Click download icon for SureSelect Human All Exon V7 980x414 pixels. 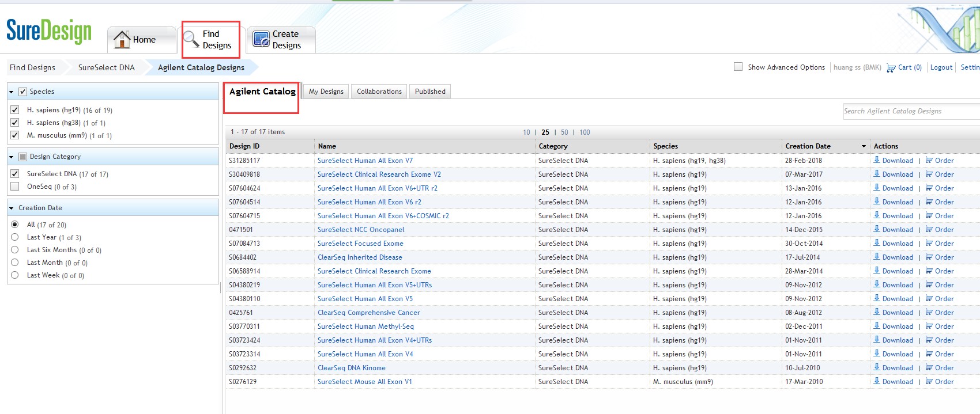point(877,160)
